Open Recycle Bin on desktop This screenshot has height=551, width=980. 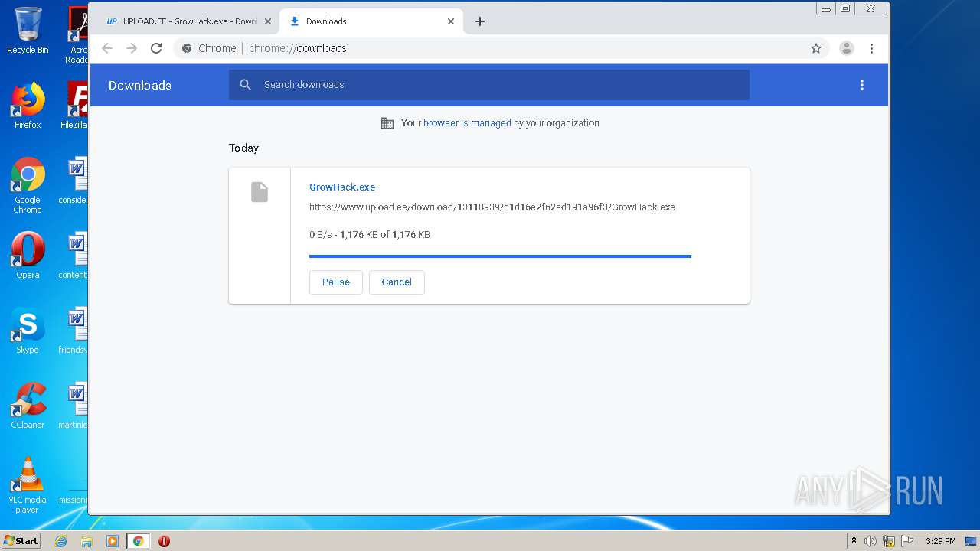(28, 31)
